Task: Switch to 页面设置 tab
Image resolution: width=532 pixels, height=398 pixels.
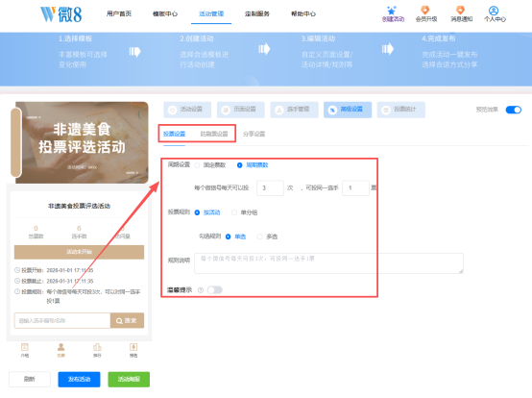Action: [241, 110]
